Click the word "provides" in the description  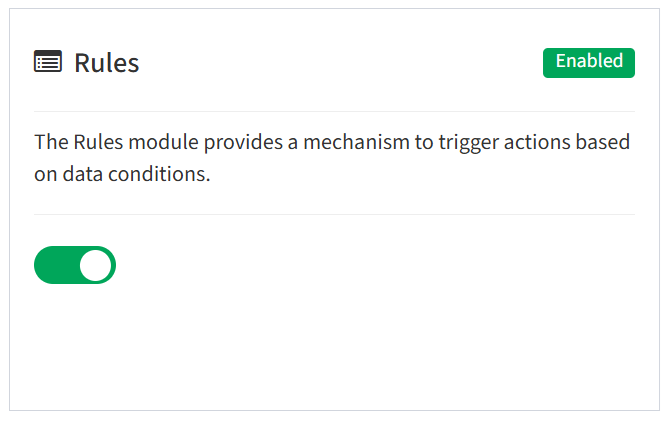[x=243, y=143]
